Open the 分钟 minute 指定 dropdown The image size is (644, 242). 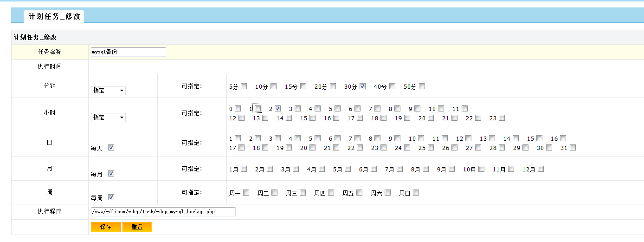[108, 91]
